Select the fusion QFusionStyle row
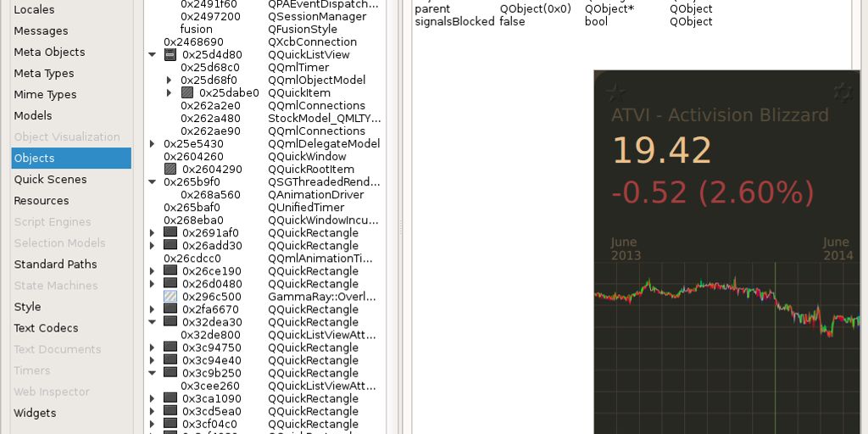868x434 pixels. (x=264, y=30)
